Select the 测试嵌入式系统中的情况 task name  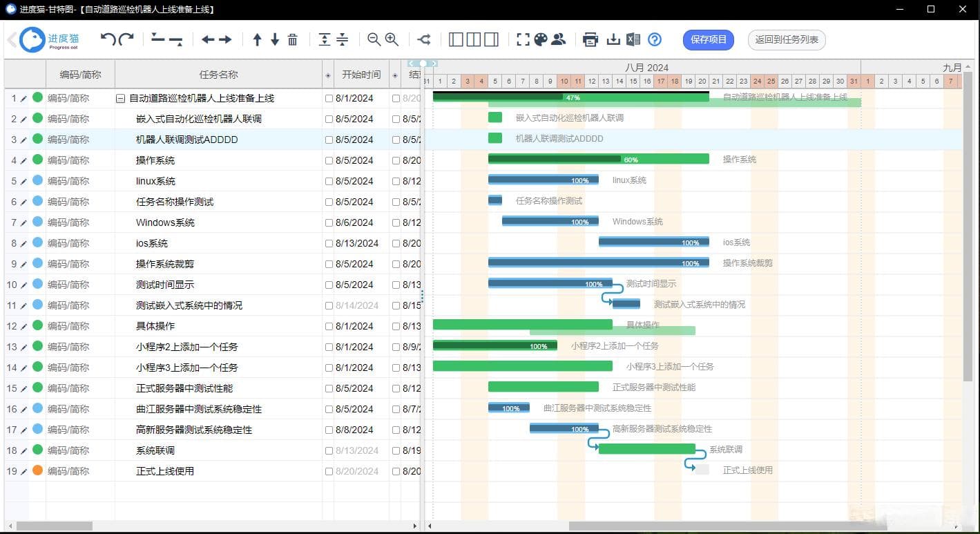189,305
